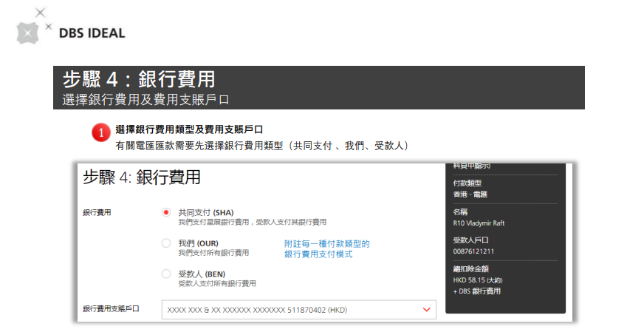The width and height of the screenshot is (644, 335).
Task: Click the 共同支付 (SHA) label text
Action: (206, 212)
